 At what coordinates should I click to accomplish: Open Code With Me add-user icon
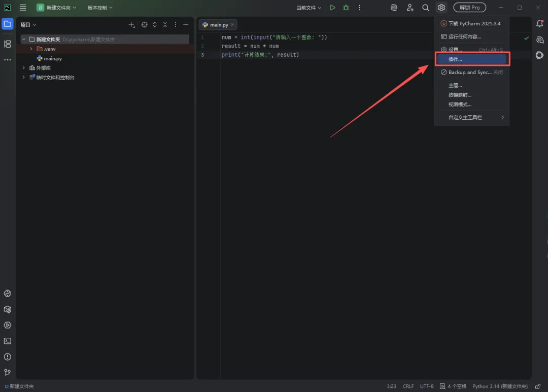pyautogui.click(x=410, y=7)
